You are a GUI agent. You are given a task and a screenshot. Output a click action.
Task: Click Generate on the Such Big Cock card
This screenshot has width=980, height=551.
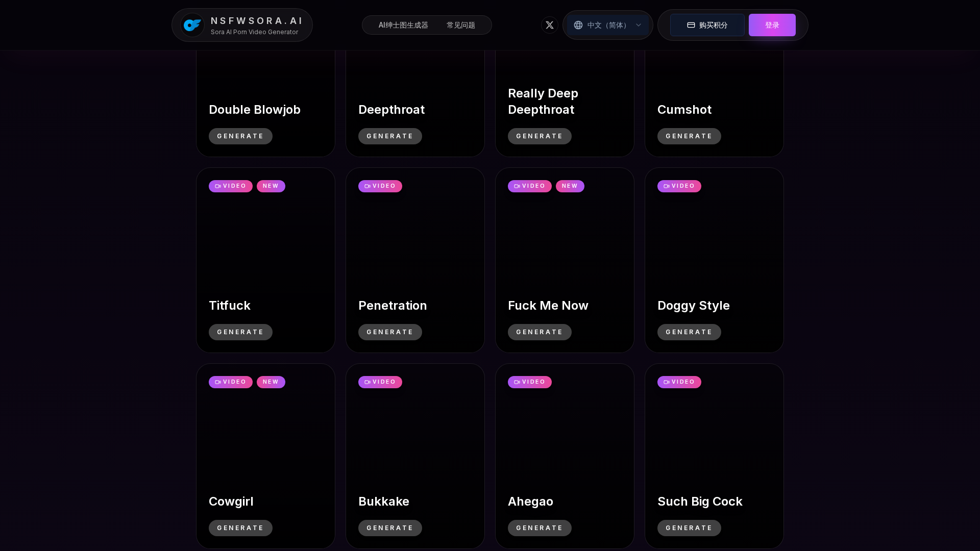tap(689, 528)
